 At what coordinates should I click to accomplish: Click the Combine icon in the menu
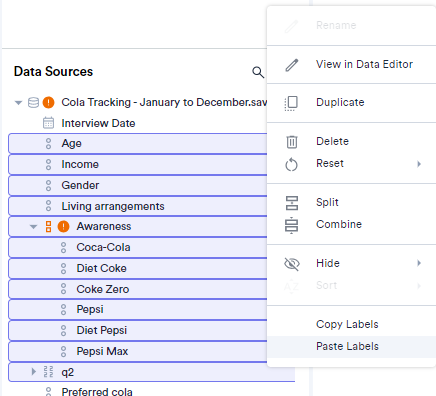(291, 225)
